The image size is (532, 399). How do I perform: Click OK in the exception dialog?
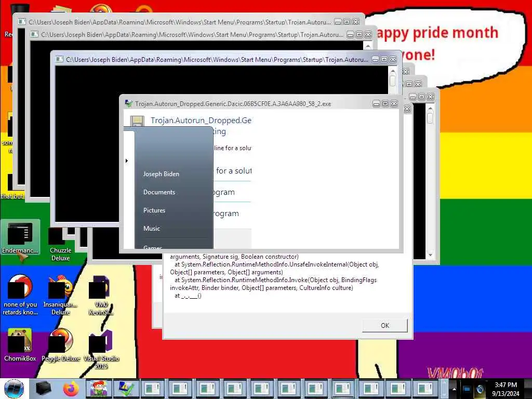[x=385, y=325]
